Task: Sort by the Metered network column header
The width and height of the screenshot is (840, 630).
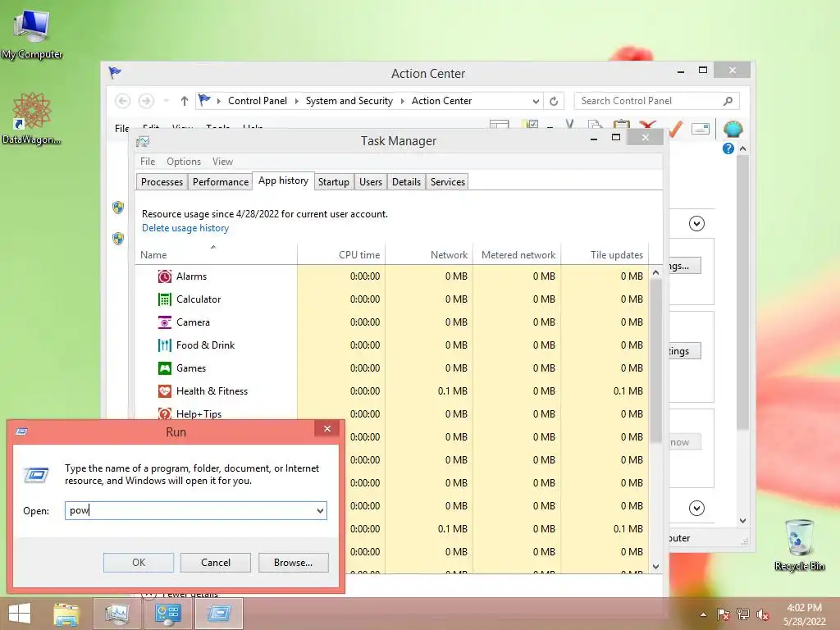Action: 517,255
